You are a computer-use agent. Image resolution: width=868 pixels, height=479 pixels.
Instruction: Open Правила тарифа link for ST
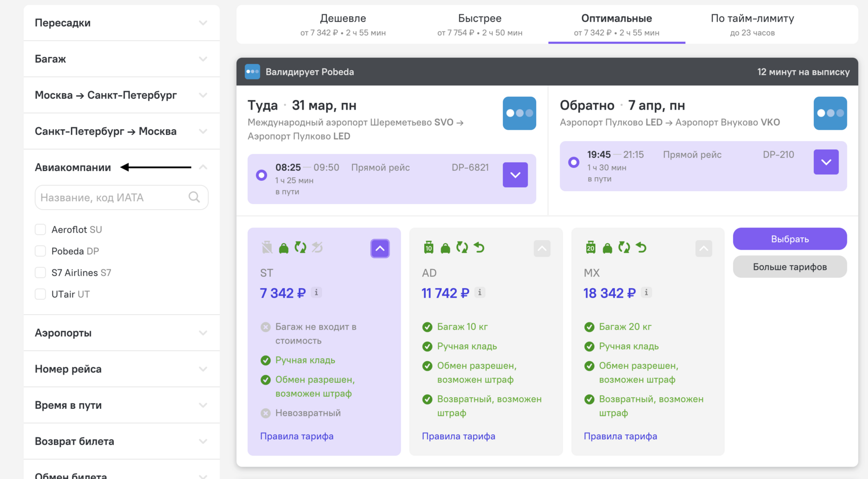click(297, 436)
